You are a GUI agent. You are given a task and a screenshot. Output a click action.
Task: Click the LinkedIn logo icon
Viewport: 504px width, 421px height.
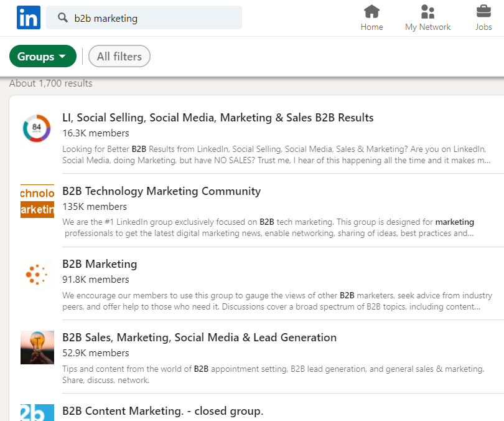[29, 17]
